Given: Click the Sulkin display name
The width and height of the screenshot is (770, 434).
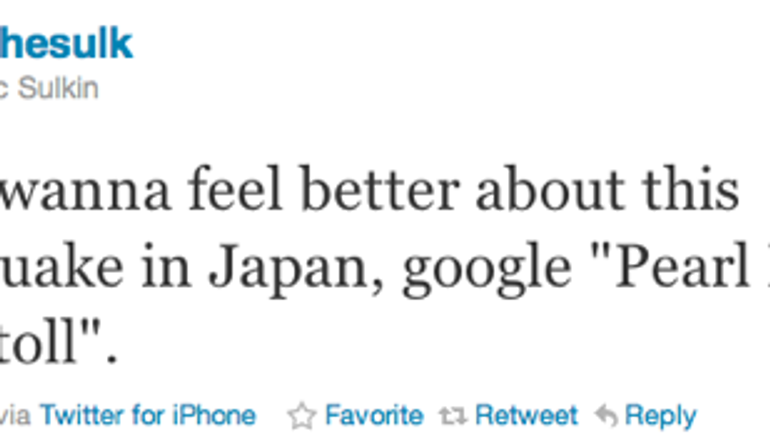Looking at the screenshot, I should 61,88.
